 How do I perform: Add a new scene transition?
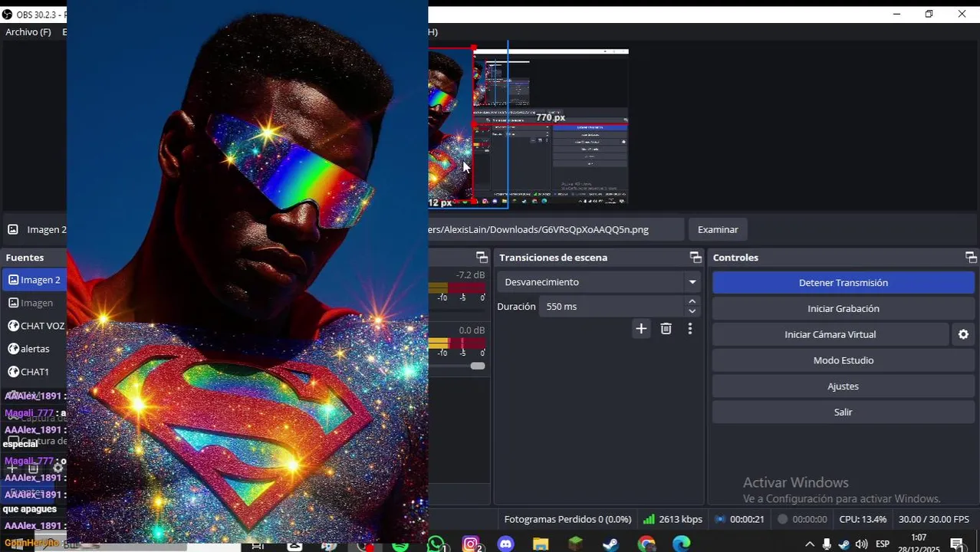pyautogui.click(x=641, y=329)
